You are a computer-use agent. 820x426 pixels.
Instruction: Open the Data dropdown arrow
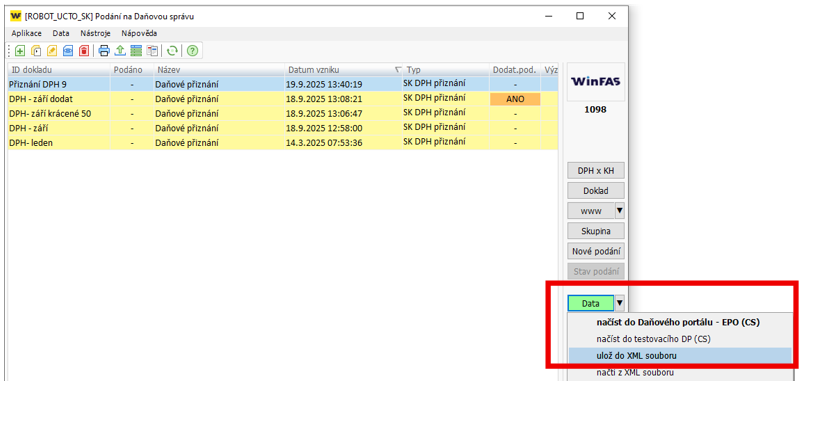(x=619, y=303)
